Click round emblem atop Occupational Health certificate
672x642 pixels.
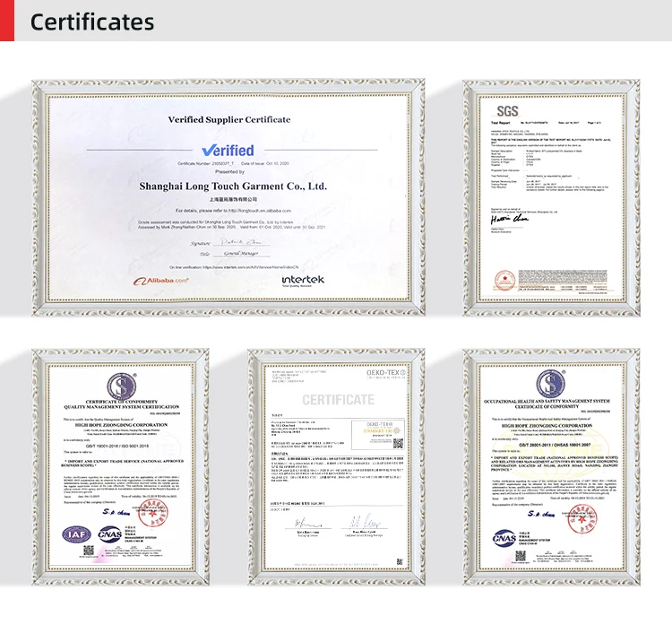pos(551,384)
